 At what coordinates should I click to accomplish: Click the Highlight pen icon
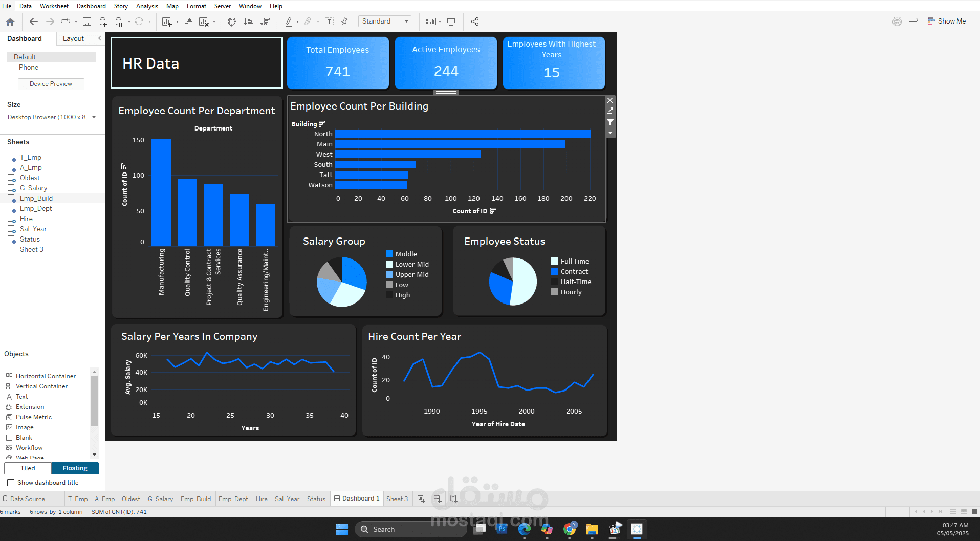(289, 21)
